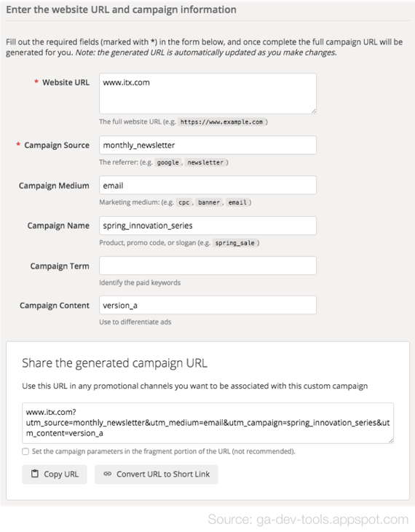Click the Campaign Name field
415x532 pixels.
tap(207, 226)
